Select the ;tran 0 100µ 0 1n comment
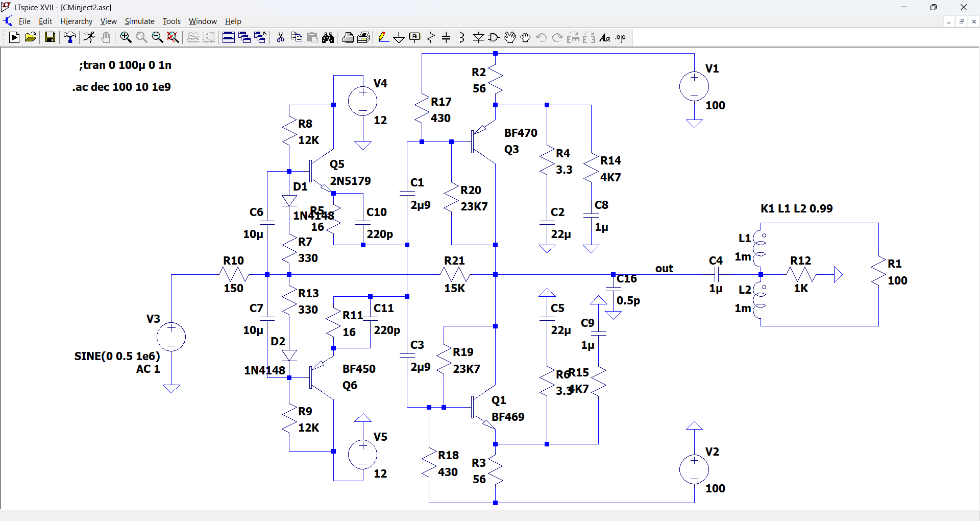The width and height of the screenshot is (980, 521). 125,65
